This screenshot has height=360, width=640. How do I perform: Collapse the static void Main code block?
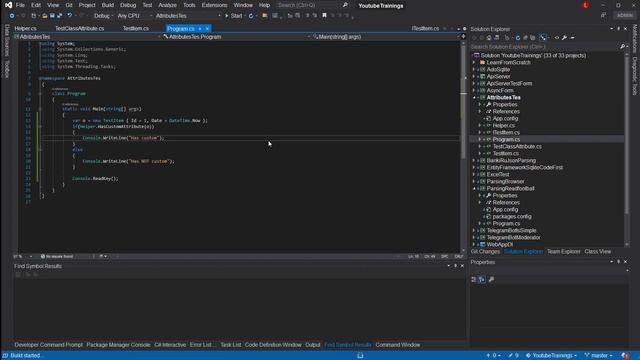pyautogui.click(x=40, y=109)
